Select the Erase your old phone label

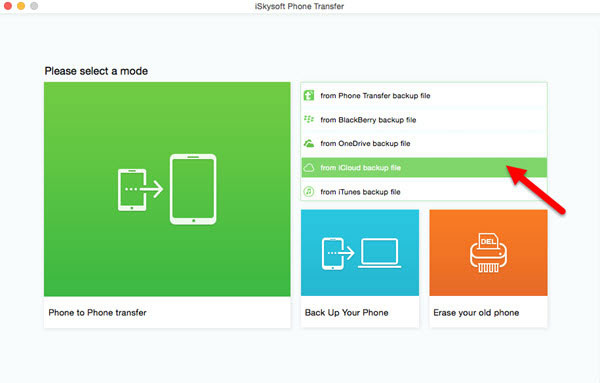click(476, 313)
